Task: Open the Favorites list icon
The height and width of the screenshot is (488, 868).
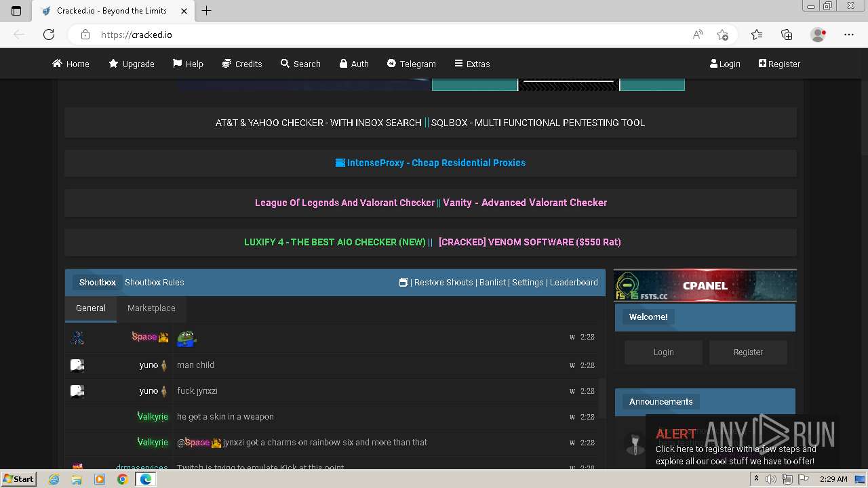Action: pos(757,35)
